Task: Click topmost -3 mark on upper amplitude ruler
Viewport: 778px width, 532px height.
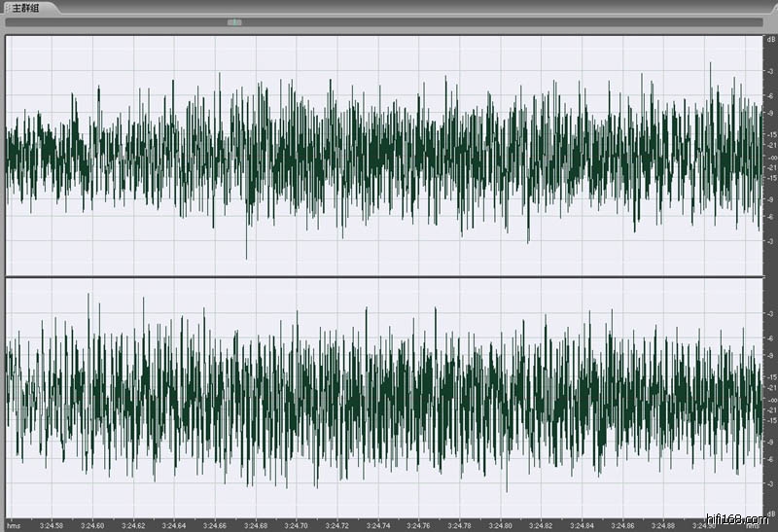Action: (x=770, y=71)
